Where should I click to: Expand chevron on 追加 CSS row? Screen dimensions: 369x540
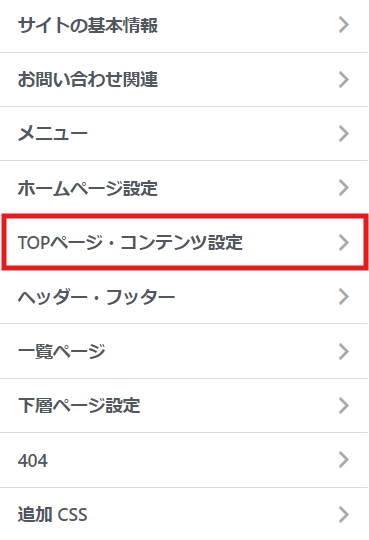[344, 514]
